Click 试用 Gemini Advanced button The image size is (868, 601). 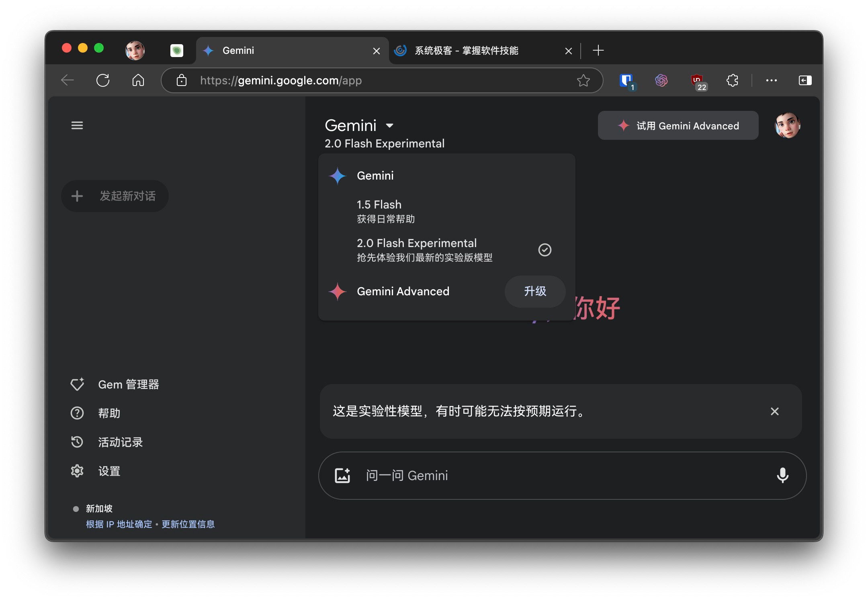pos(678,126)
